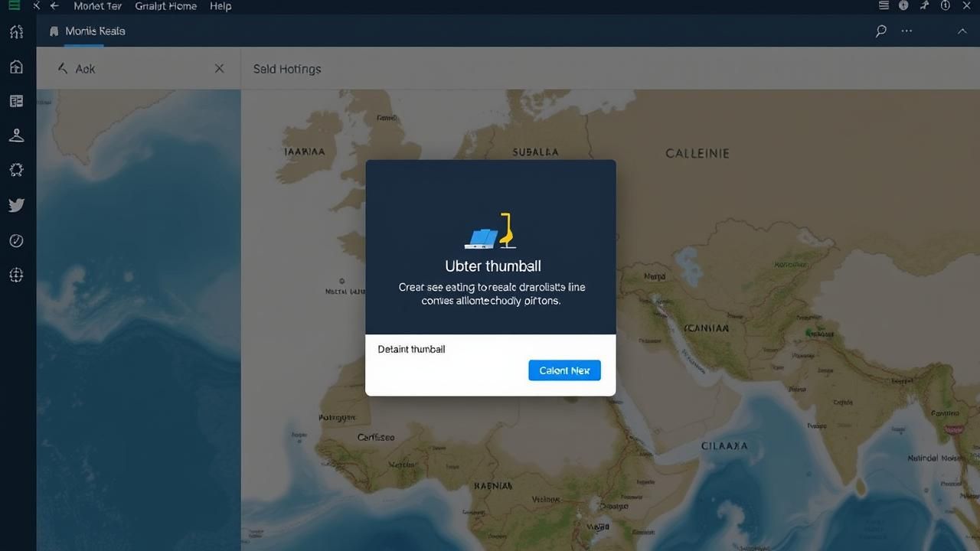Image resolution: width=980 pixels, height=551 pixels.
Task: Open the house icon in sidebar
Action: [x=16, y=67]
